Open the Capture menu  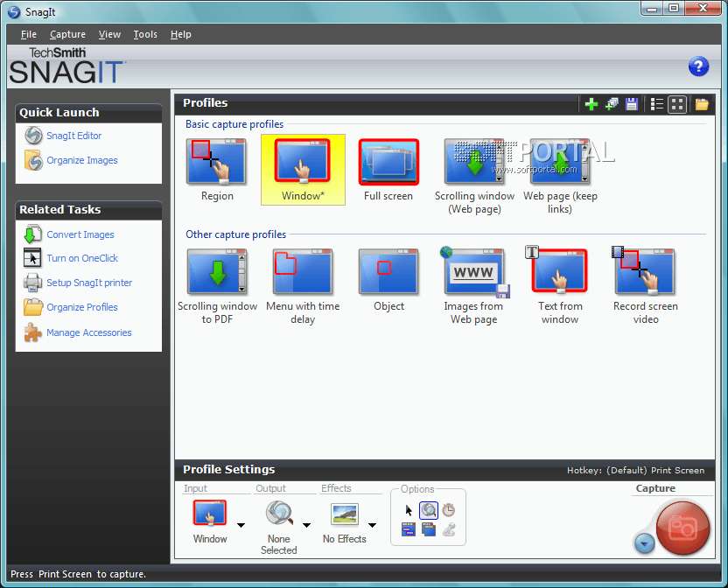[x=67, y=34]
